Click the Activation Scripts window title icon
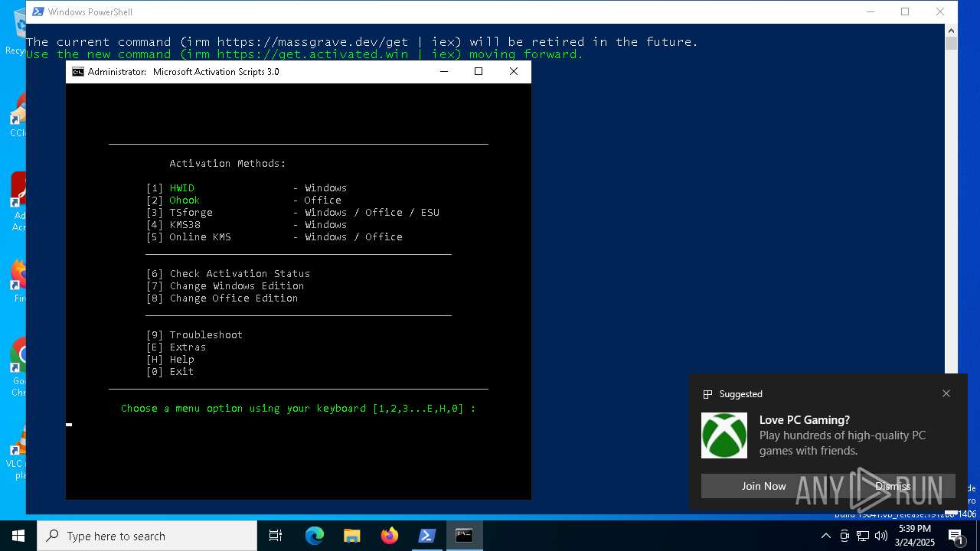980x551 pixels. 77,72
